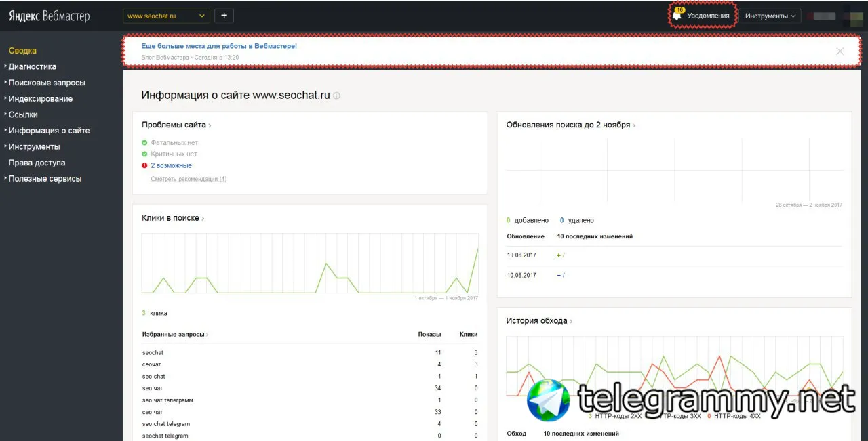868x441 pixels.
Task: Click the 'сео чат' query row
Action: 310,412
